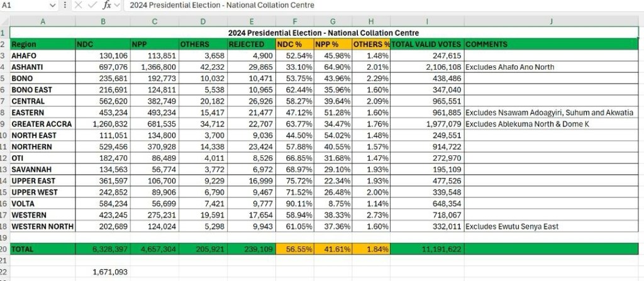Click the merged title cell in row 1
The width and height of the screenshot is (644, 281).
coord(323,33)
